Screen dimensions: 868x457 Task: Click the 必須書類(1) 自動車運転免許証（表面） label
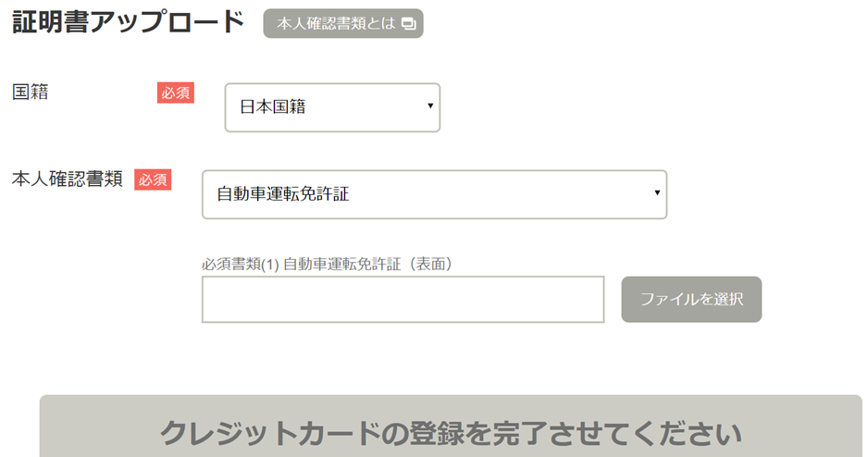tap(328, 264)
